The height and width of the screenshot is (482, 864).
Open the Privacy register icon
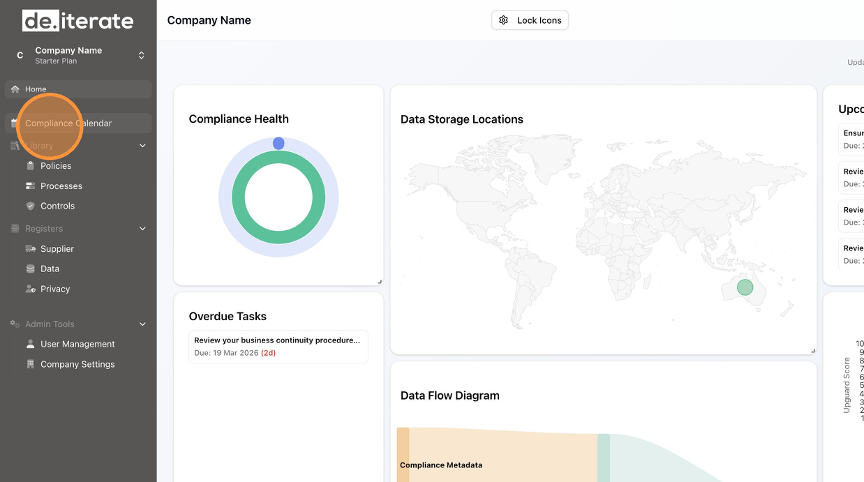point(30,289)
